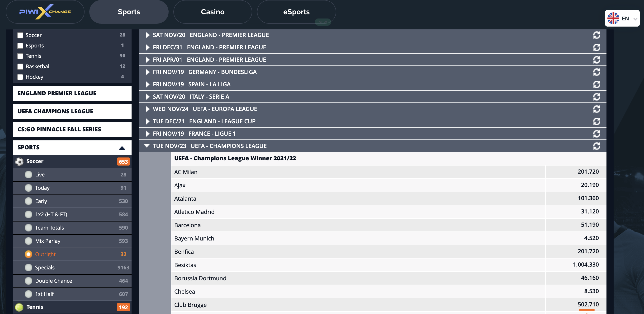Open the EN language dropdown
The height and width of the screenshot is (314, 644).
pos(622,18)
